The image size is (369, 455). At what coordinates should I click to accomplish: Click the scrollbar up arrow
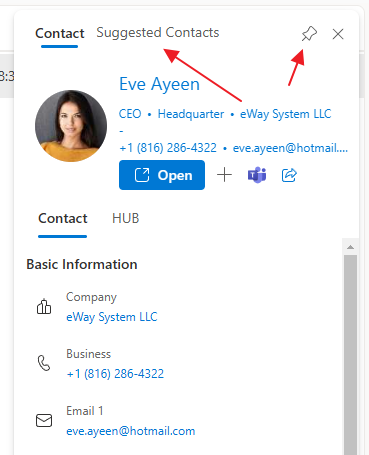point(350,247)
